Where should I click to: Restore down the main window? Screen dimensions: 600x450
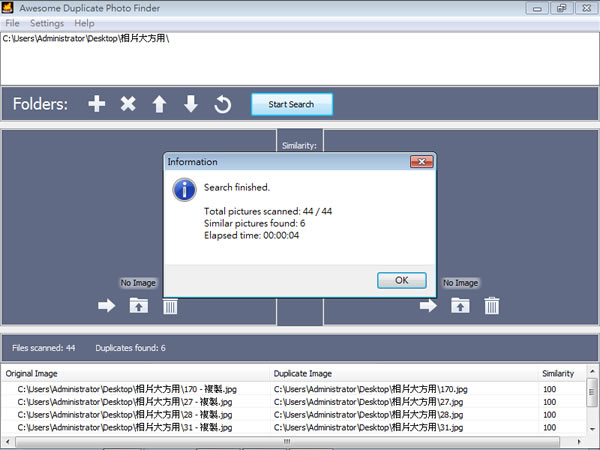(x=561, y=8)
